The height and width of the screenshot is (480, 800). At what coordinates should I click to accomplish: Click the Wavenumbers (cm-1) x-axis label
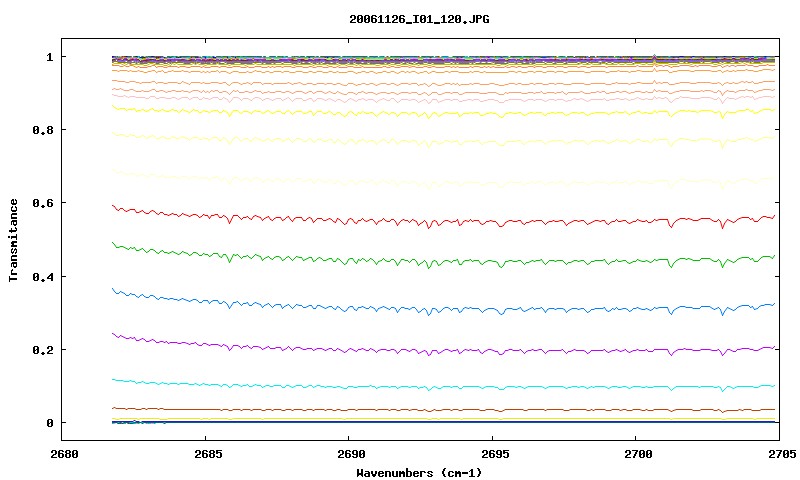pos(419,473)
